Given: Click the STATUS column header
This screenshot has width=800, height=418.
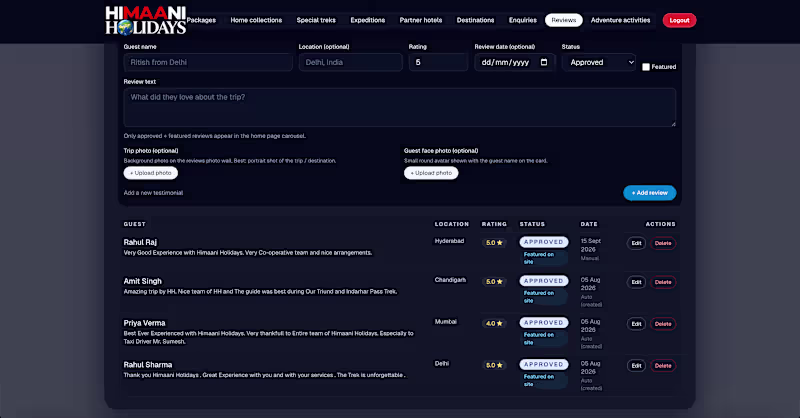Looking at the screenshot, I should [532, 224].
